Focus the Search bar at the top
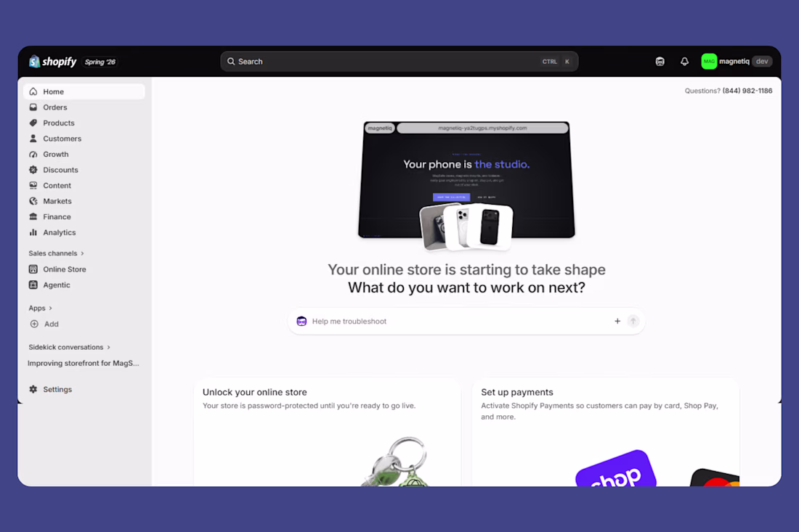This screenshot has height=532, width=799. pos(399,62)
